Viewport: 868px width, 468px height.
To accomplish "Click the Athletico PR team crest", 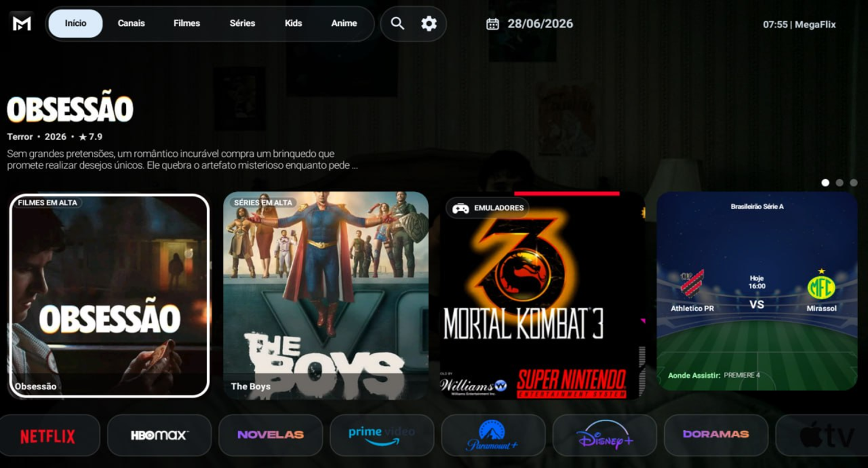I will [x=692, y=284].
